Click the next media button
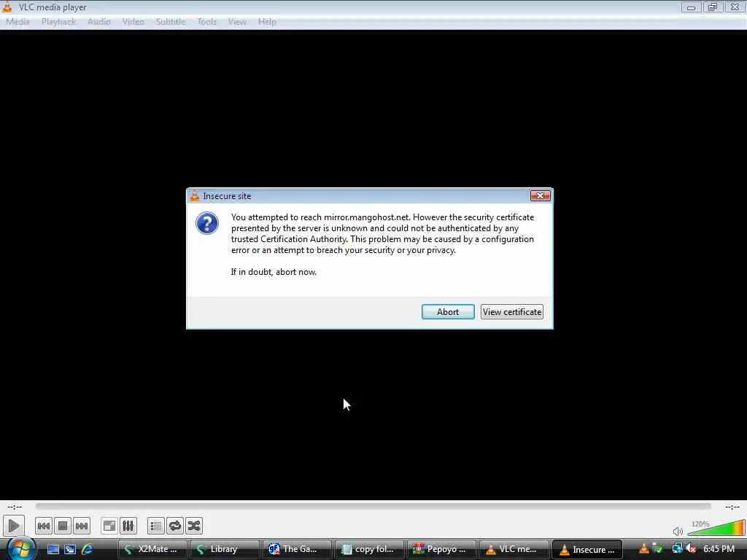Screen dimensions: 747x560 82,526
